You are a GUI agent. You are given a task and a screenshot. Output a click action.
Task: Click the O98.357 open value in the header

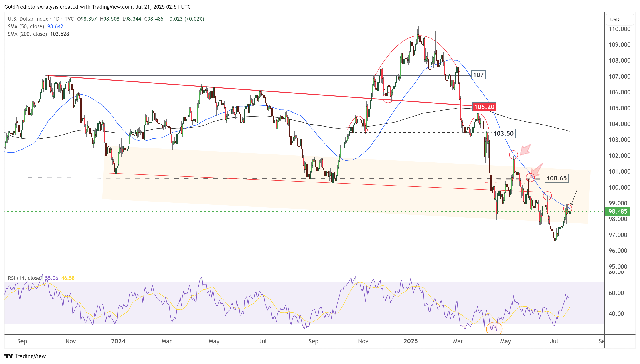[87, 19]
